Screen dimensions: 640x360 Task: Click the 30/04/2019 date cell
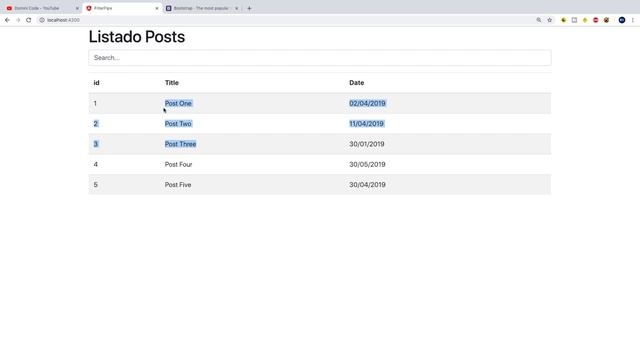(x=367, y=185)
